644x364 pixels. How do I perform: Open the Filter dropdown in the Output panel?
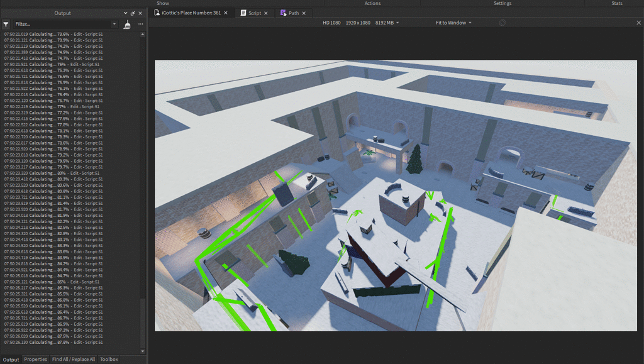coord(114,24)
